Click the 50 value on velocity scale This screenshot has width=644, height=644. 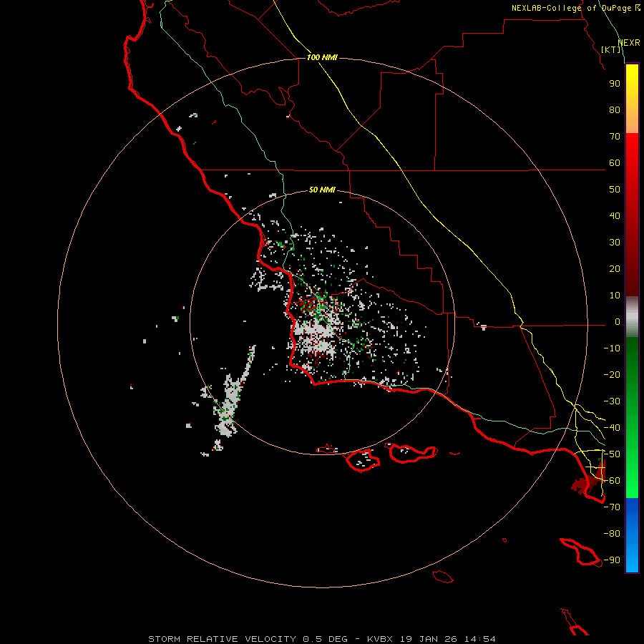615,190
